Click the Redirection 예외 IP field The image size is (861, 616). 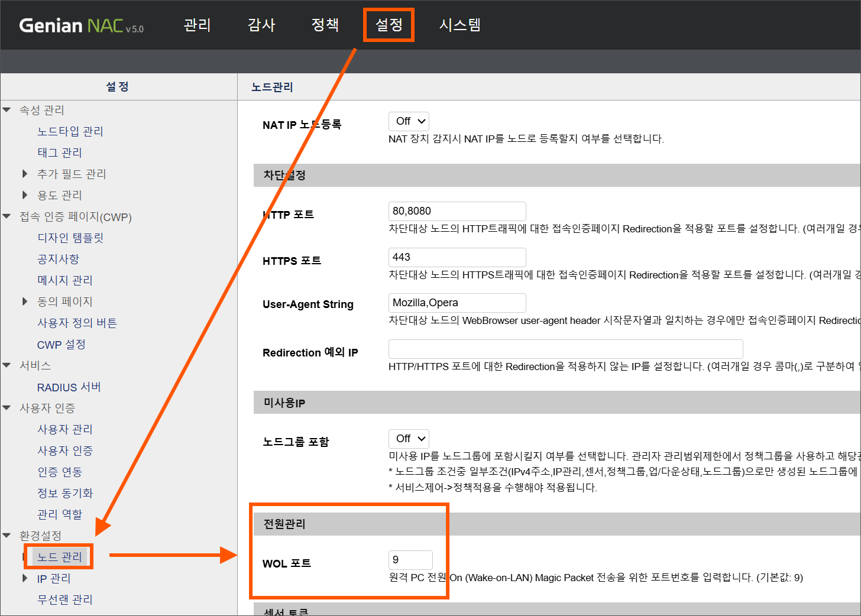pos(565,349)
